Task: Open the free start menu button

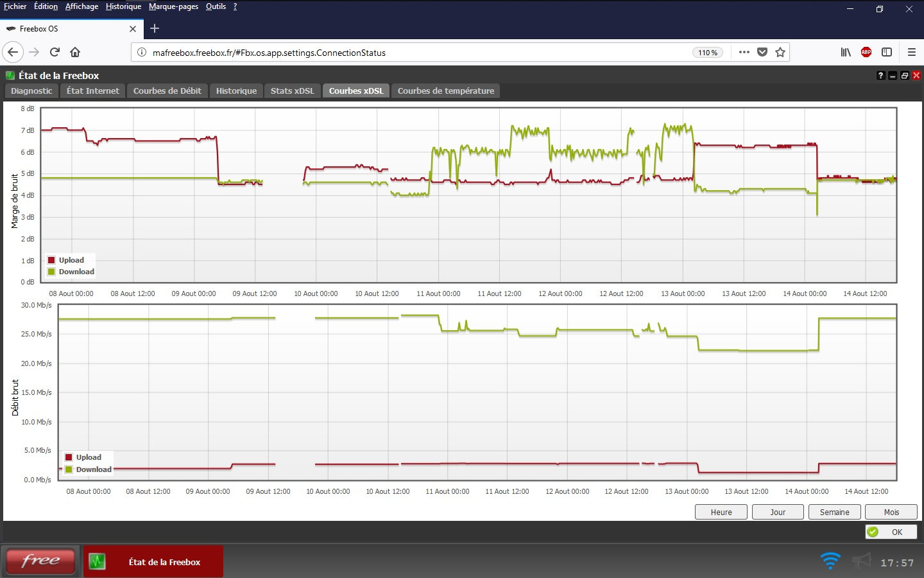Action: pos(40,561)
